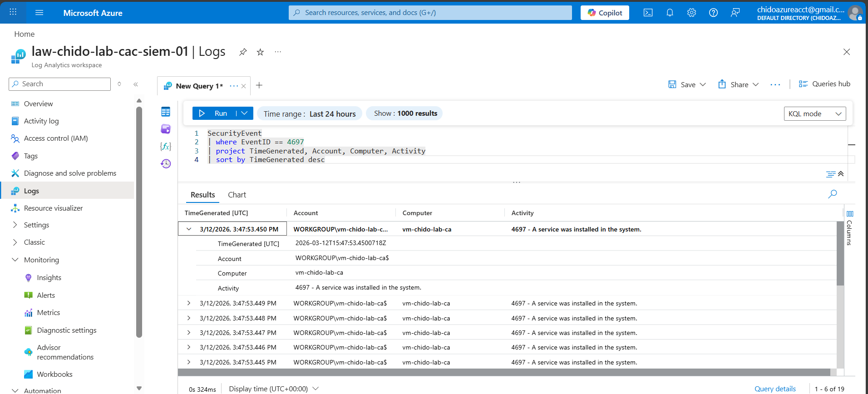This screenshot has height=394, width=868.
Task: Switch to the Chart tab
Action: point(237,195)
